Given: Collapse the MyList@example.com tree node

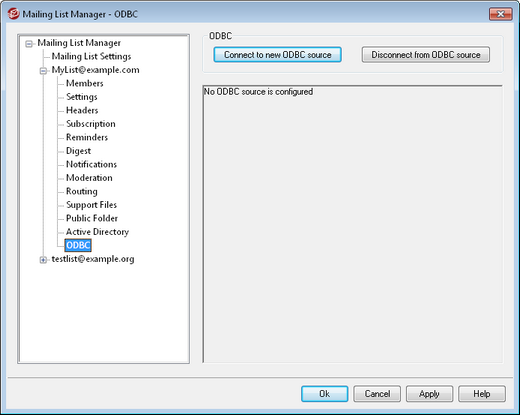Looking at the screenshot, I should coord(43,71).
